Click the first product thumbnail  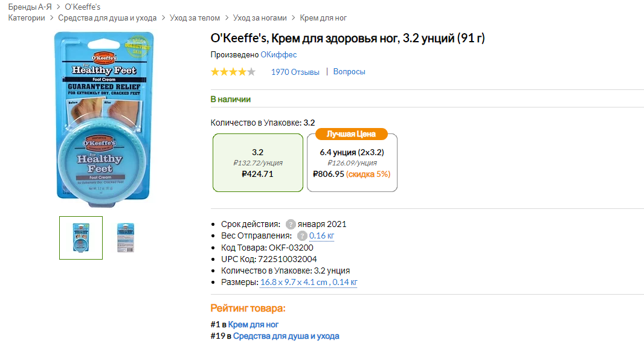click(81, 238)
